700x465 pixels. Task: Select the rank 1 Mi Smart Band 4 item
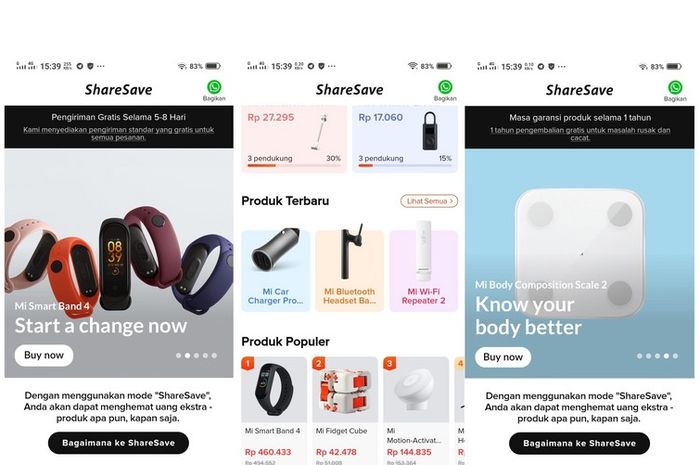[274, 411]
